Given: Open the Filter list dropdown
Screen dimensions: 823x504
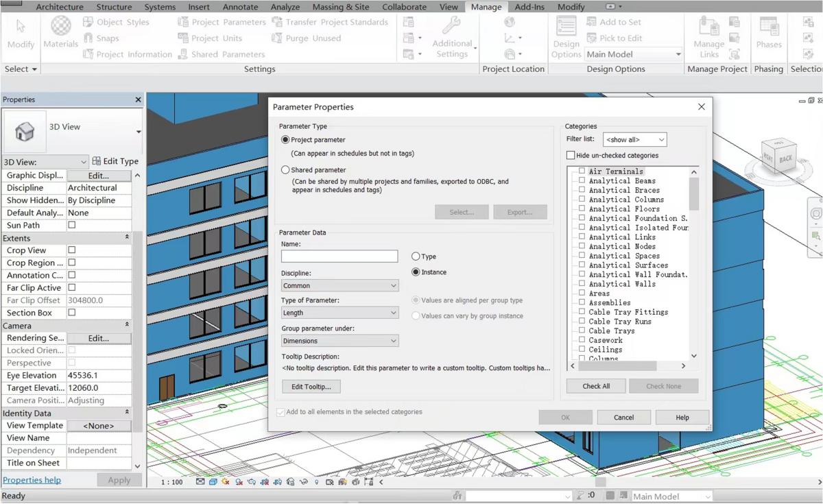Looking at the screenshot, I should pyautogui.click(x=634, y=140).
